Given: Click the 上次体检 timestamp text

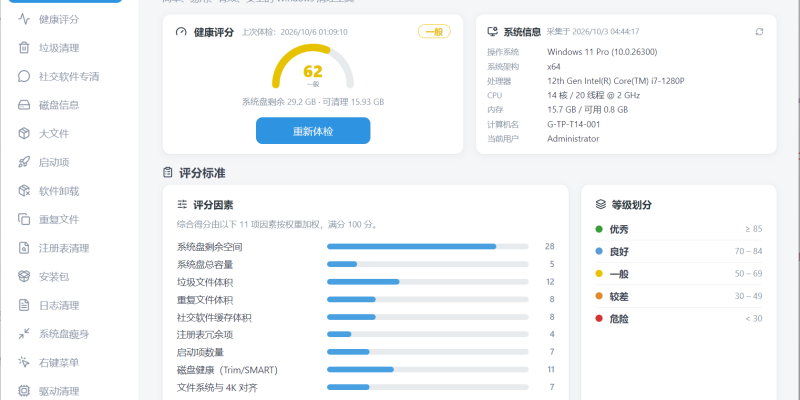Looking at the screenshot, I should click(x=294, y=32).
